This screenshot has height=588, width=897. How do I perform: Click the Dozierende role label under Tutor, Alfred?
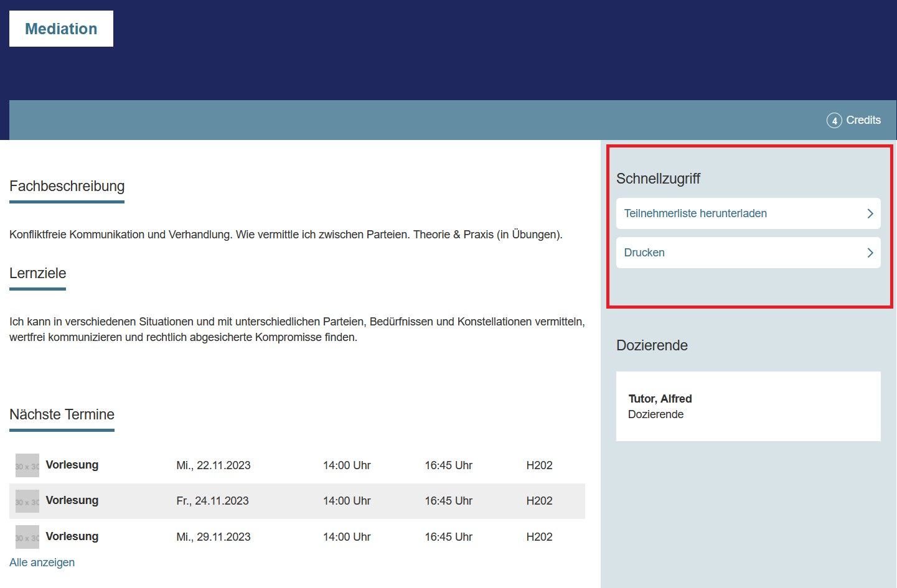pyautogui.click(x=655, y=414)
